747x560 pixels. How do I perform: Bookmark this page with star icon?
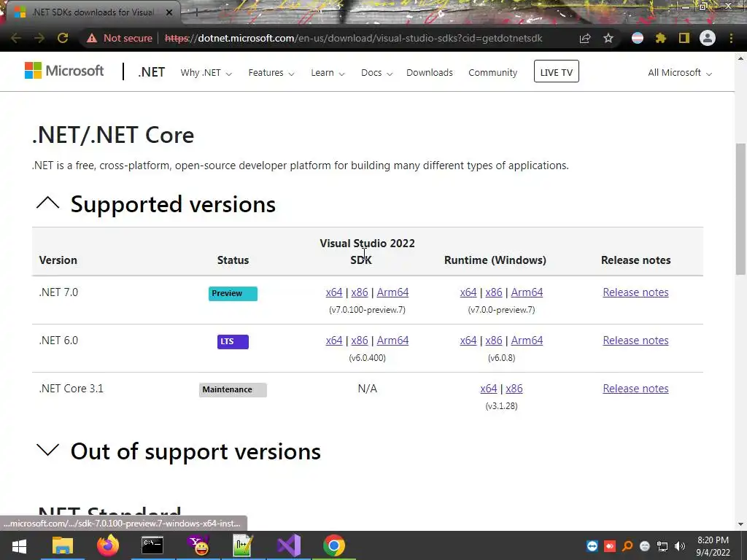(608, 38)
